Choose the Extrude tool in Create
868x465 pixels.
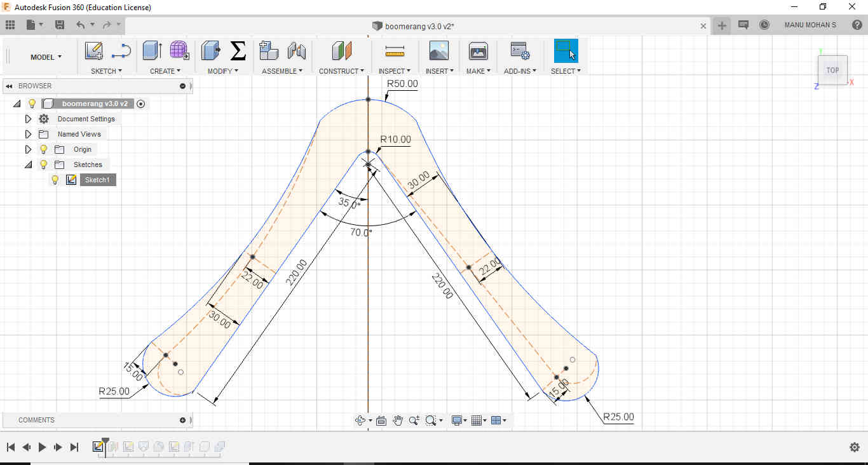[x=153, y=51]
